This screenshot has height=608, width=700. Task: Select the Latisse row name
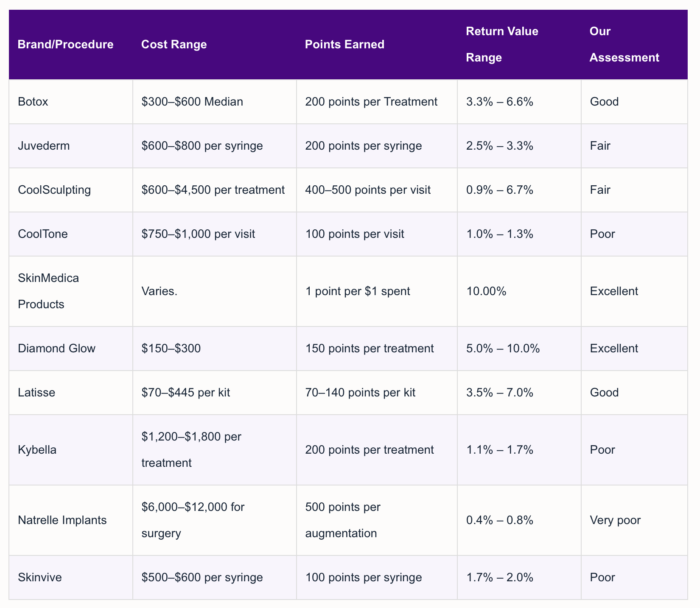(36, 393)
